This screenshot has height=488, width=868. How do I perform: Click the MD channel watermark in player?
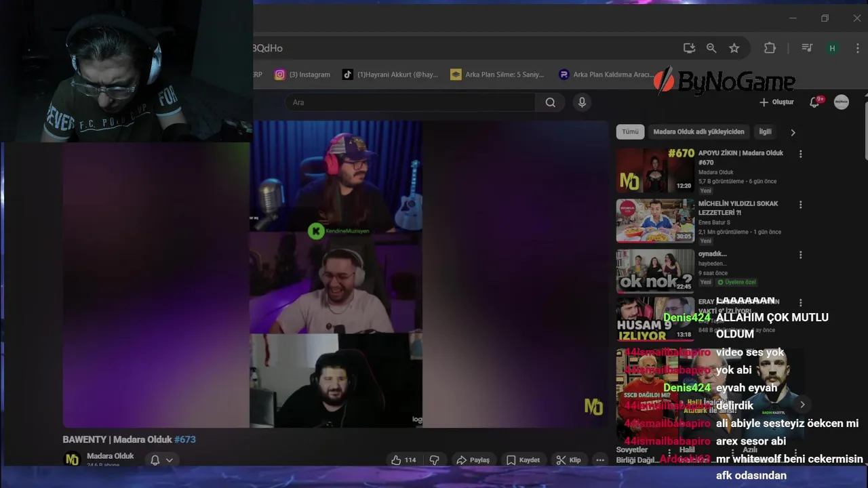593,407
